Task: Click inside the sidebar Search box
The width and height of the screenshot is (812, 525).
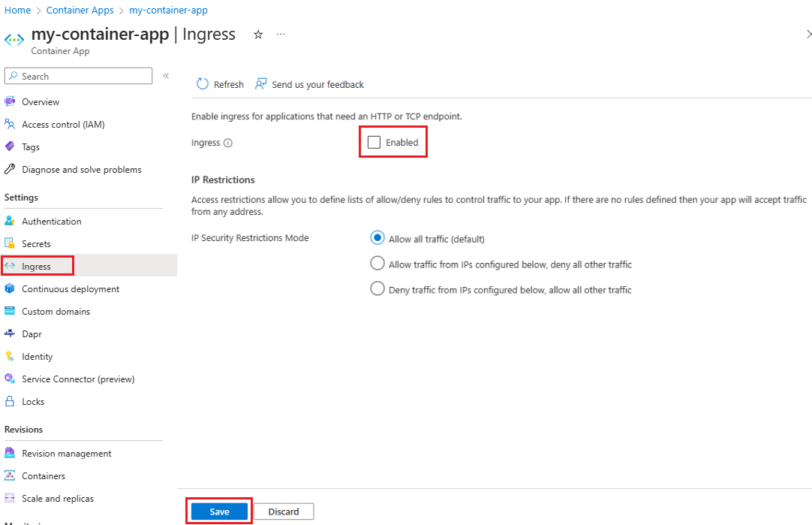Action: [x=77, y=76]
